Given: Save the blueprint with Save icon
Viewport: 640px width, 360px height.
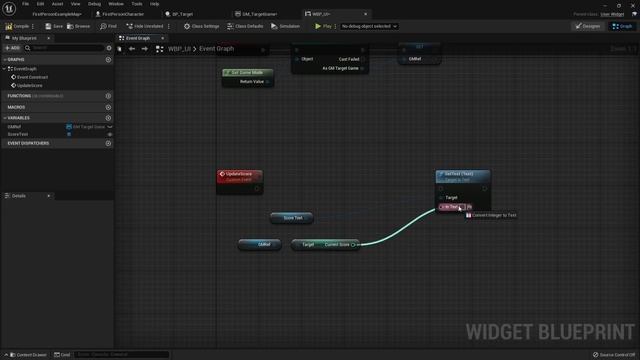Looking at the screenshot, I should [54, 26].
